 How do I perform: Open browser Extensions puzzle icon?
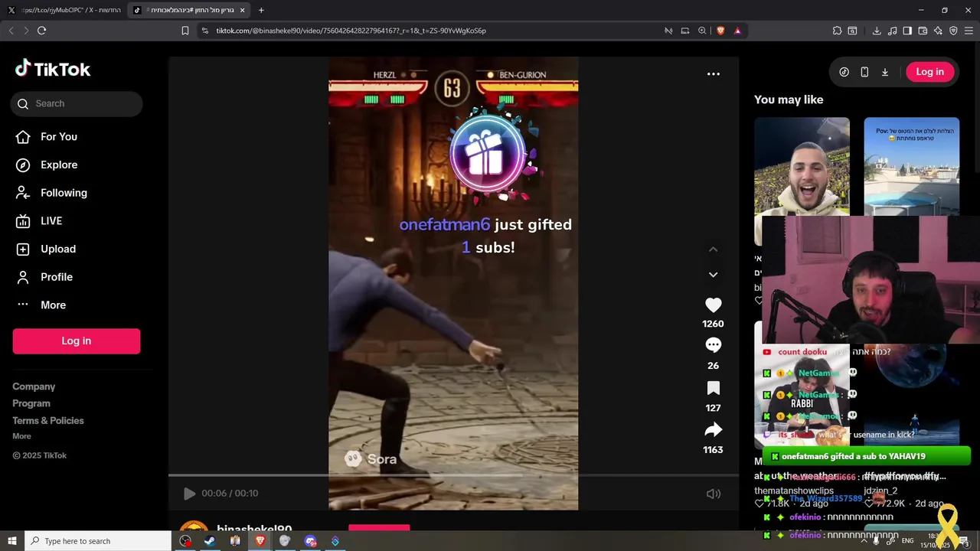(x=837, y=31)
